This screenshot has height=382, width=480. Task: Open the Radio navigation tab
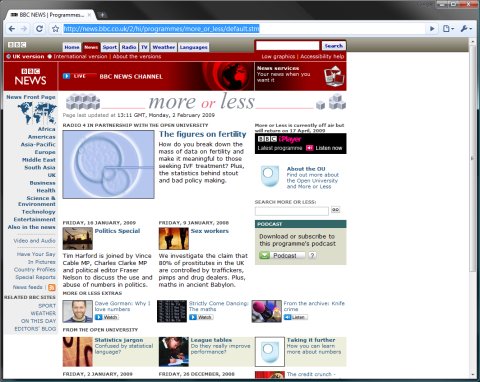pos(129,47)
